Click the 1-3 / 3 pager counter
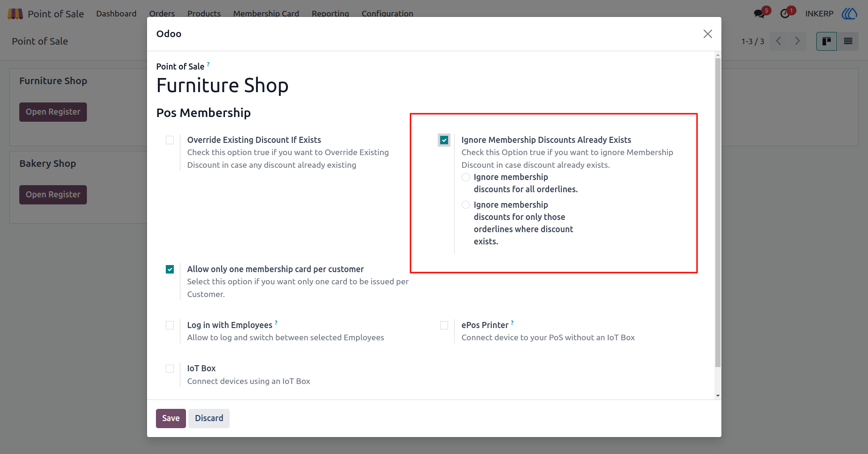 click(753, 41)
